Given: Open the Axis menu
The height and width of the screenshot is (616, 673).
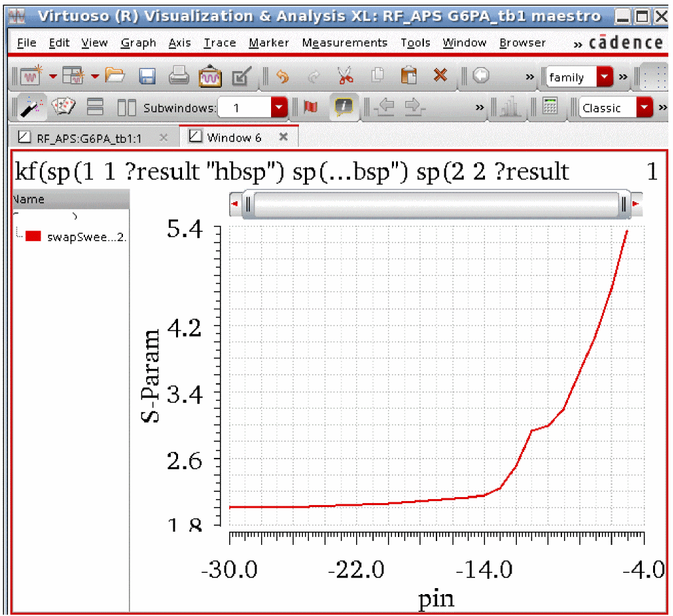Looking at the screenshot, I should [x=180, y=43].
